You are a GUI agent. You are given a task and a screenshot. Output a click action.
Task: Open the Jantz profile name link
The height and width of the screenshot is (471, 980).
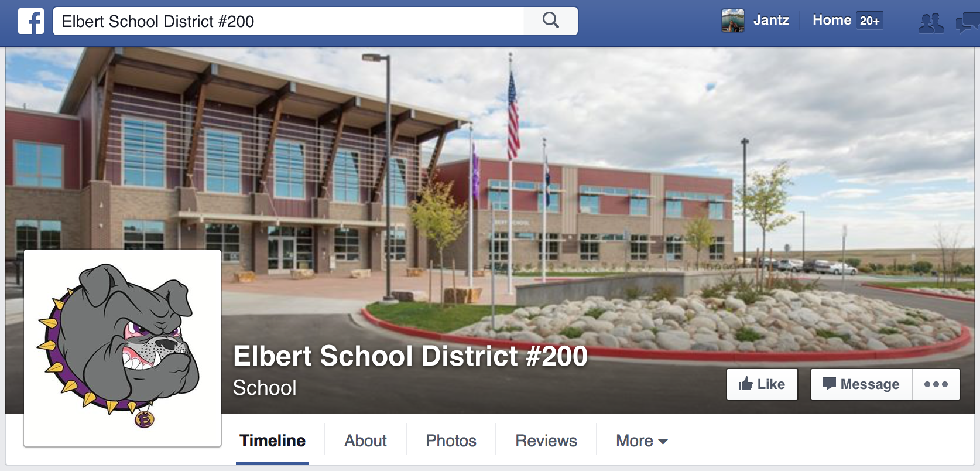point(771,20)
